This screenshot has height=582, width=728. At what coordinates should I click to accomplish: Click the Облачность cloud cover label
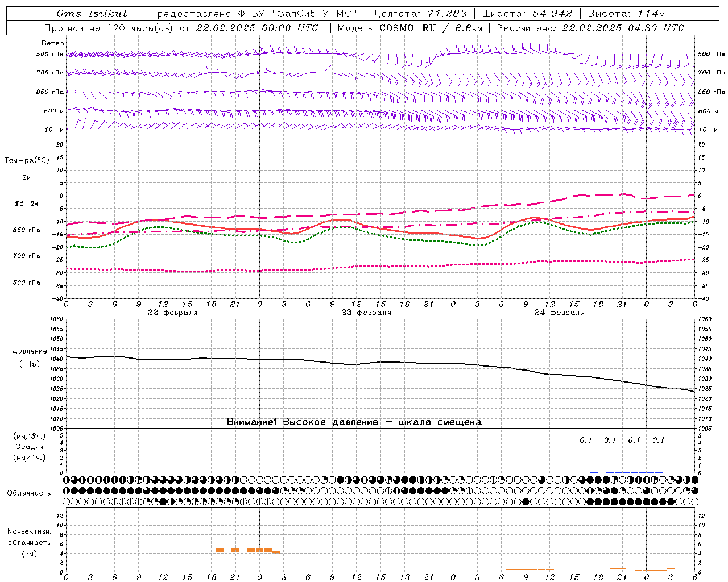pyautogui.click(x=30, y=493)
